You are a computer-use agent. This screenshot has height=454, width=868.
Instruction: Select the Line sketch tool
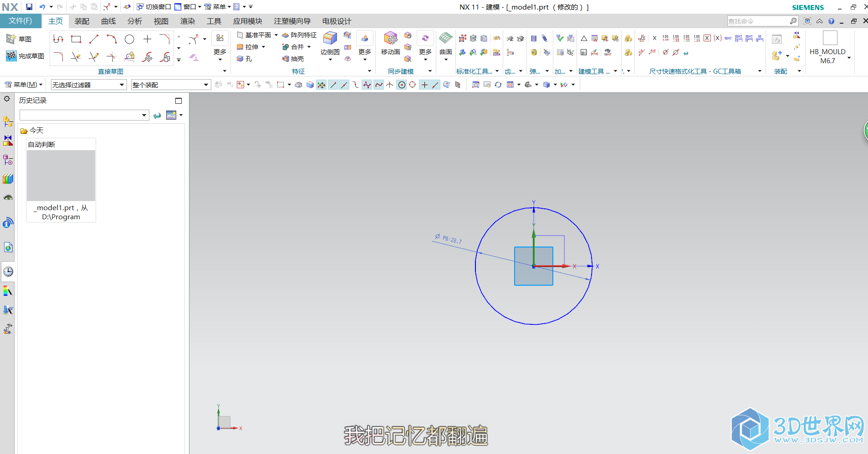(94, 39)
